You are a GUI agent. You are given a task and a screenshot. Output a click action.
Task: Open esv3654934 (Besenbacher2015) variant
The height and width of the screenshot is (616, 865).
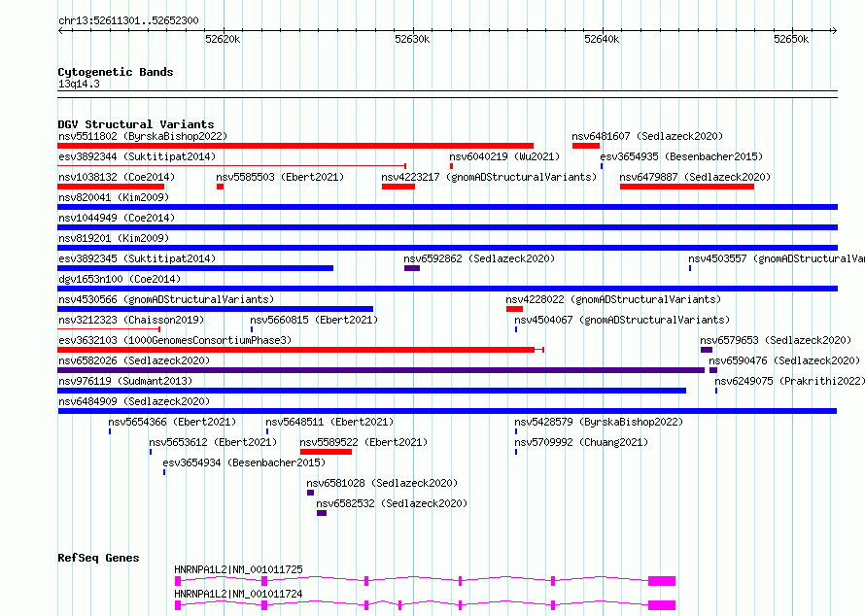244,462
